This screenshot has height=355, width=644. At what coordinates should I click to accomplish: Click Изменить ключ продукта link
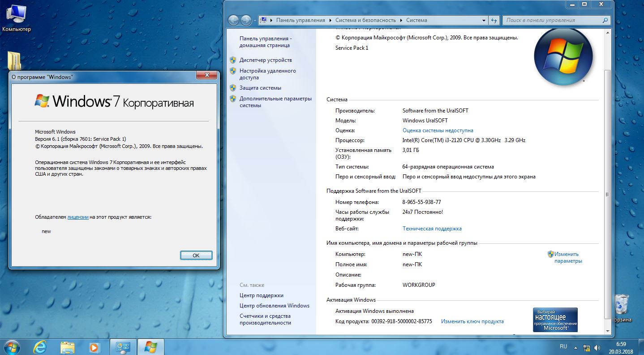coord(472,321)
